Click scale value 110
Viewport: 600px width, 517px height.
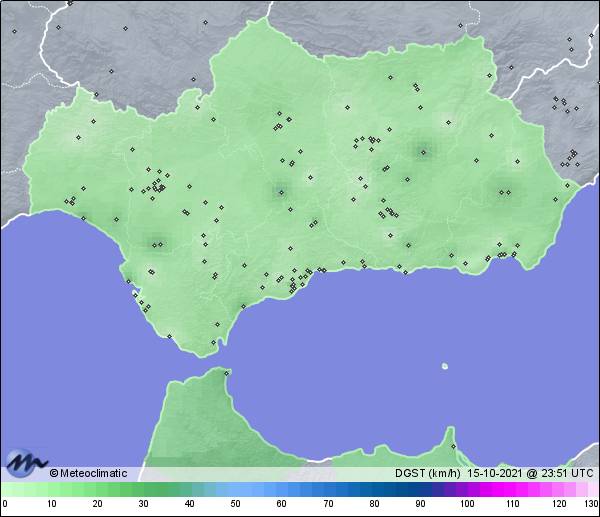click(x=513, y=504)
